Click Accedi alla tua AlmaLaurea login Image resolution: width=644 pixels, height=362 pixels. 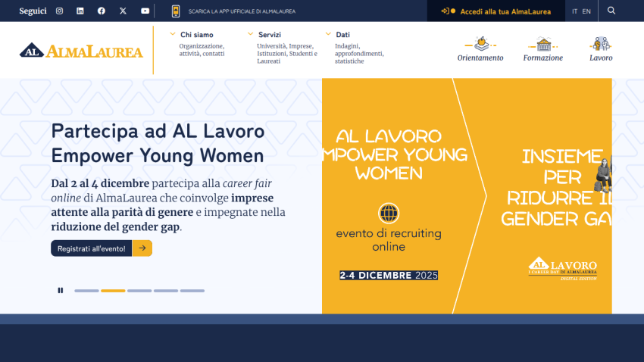[x=496, y=11]
